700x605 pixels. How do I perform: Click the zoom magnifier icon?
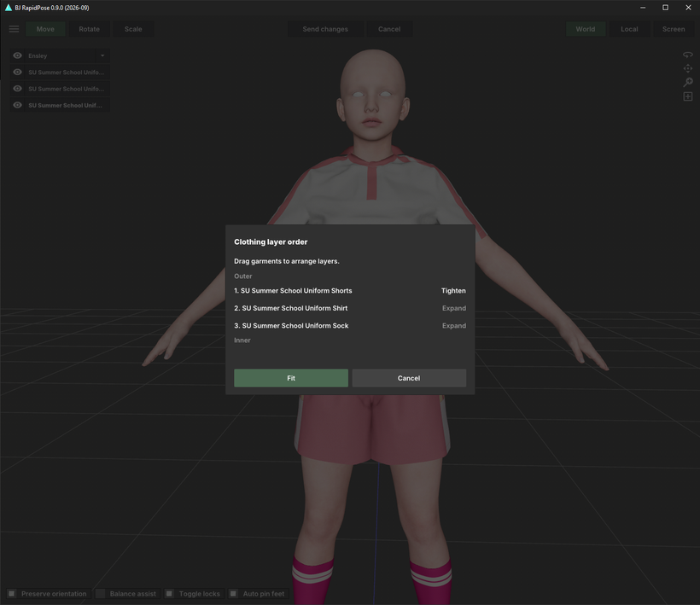coord(687,82)
